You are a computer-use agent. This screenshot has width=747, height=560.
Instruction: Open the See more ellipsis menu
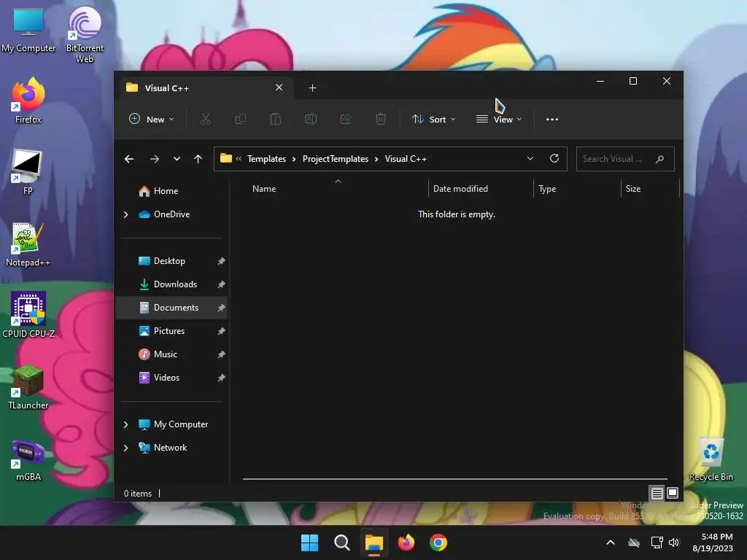tap(552, 120)
